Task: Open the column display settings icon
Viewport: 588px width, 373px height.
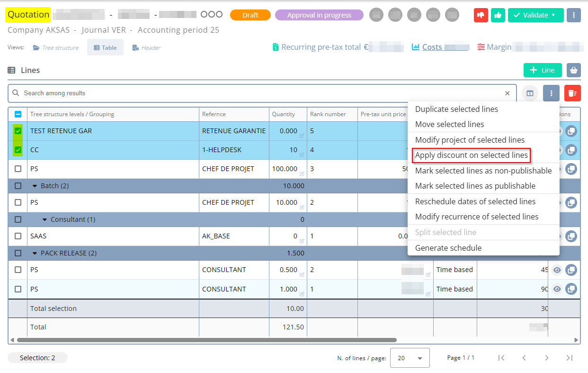Action: pyautogui.click(x=530, y=93)
